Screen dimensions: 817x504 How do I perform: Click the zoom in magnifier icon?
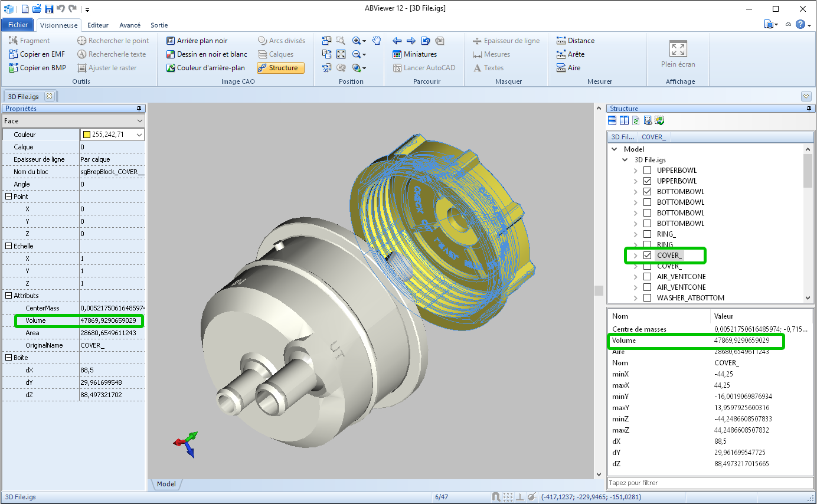(x=357, y=41)
